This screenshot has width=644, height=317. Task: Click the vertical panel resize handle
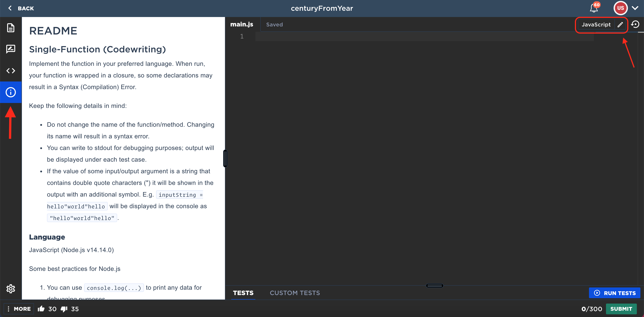click(x=225, y=158)
